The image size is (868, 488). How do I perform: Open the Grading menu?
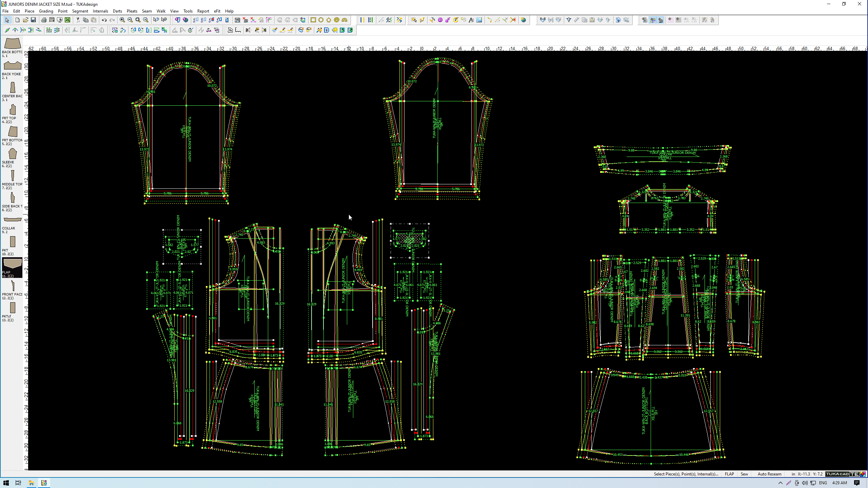coord(46,11)
